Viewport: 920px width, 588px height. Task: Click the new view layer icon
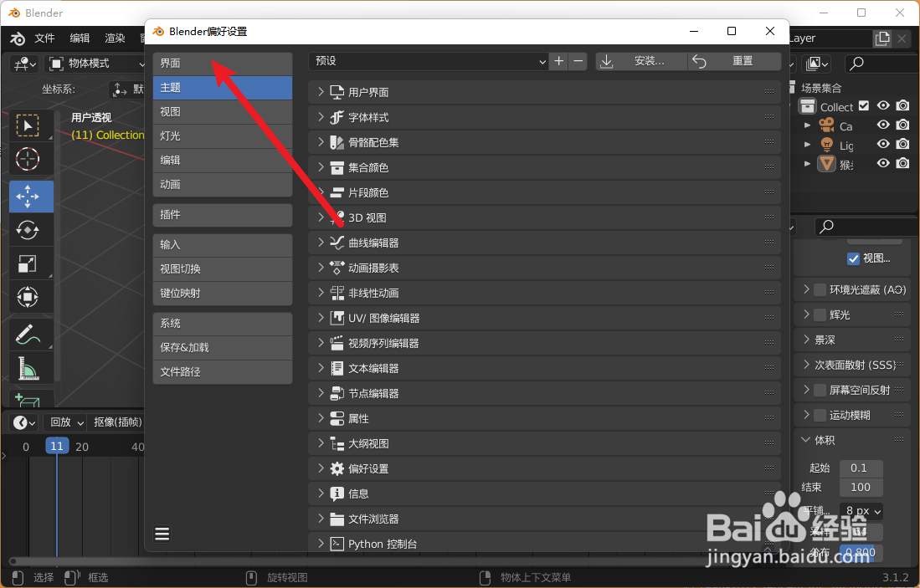coord(882,38)
